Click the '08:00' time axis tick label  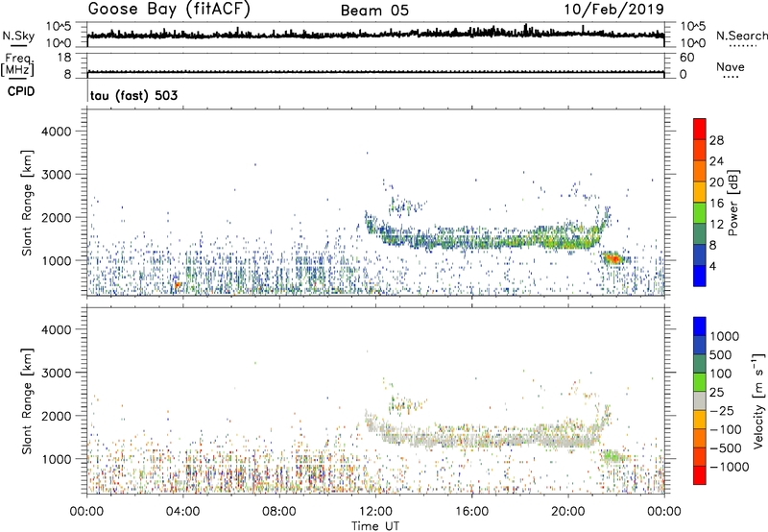[279, 512]
